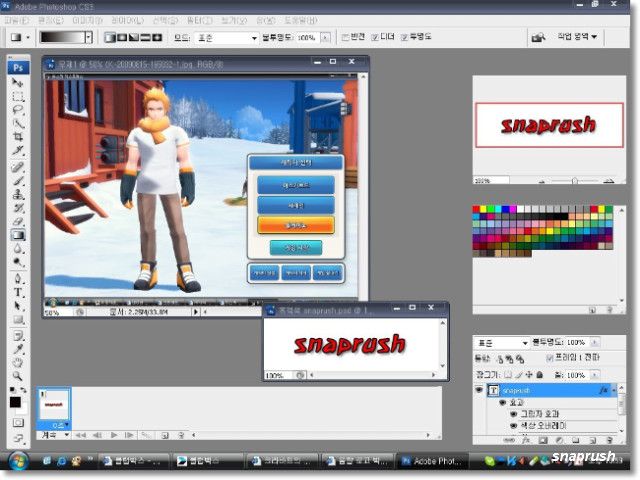Choose the Linear Gradient style icon

[x=111, y=38]
